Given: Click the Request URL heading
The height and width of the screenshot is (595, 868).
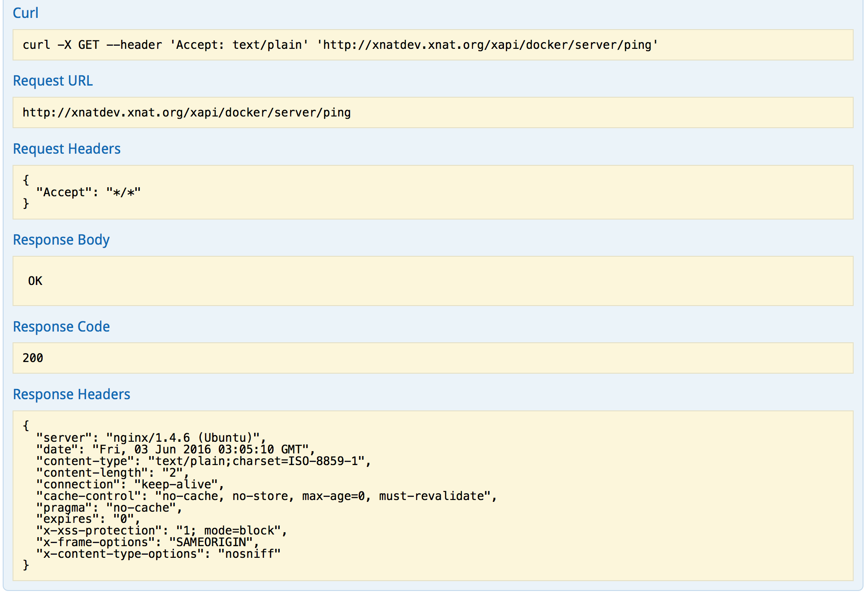Looking at the screenshot, I should (x=53, y=81).
